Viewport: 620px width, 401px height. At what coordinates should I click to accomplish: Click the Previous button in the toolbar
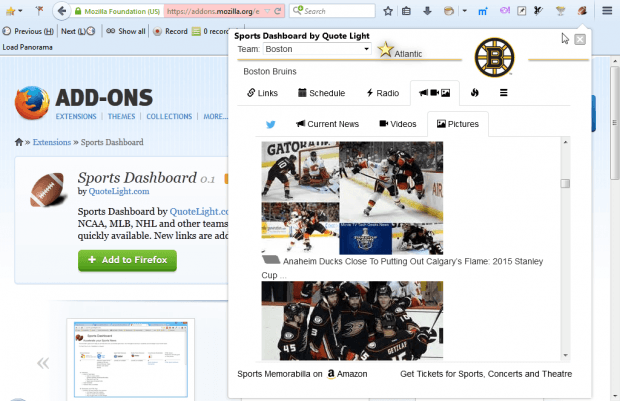[x=28, y=31]
